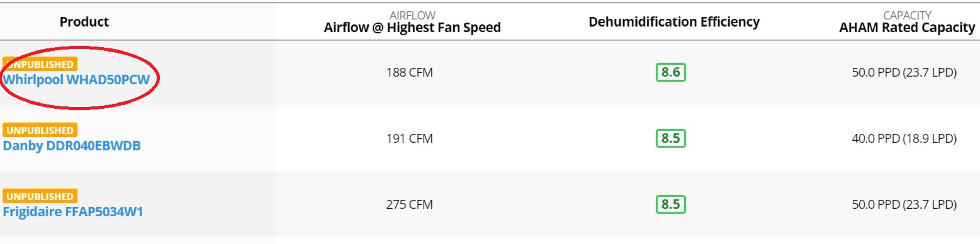Select the 191 CFM airflow cell
Screen dimensions: 980x244
coord(409,138)
